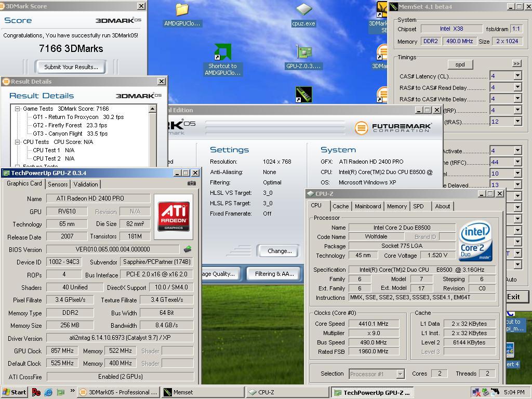Select Graphics Card tab in GPU-Z
Screen dimensions: 532x399
tap(24, 183)
